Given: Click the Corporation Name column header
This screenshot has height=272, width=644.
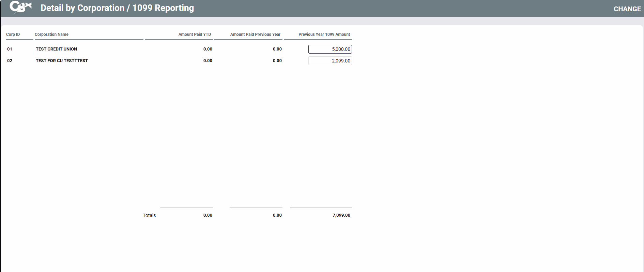Looking at the screenshot, I should pyautogui.click(x=51, y=34).
